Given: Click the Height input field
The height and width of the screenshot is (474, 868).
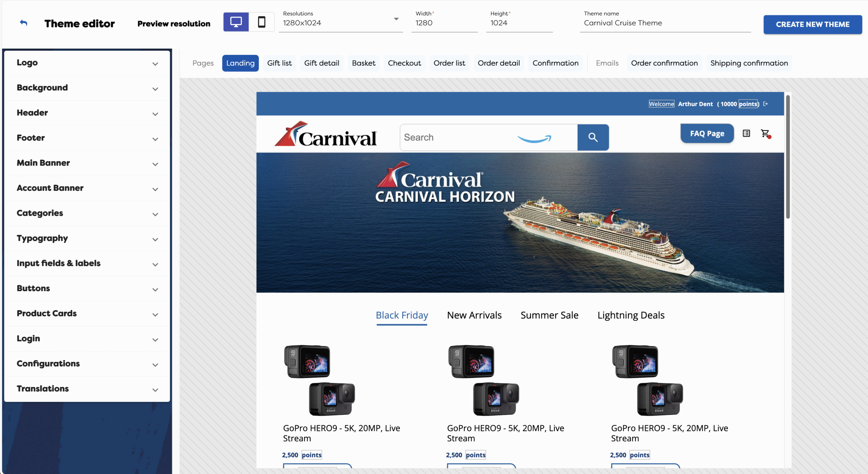Looking at the screenshot, I should coord(519,23).
